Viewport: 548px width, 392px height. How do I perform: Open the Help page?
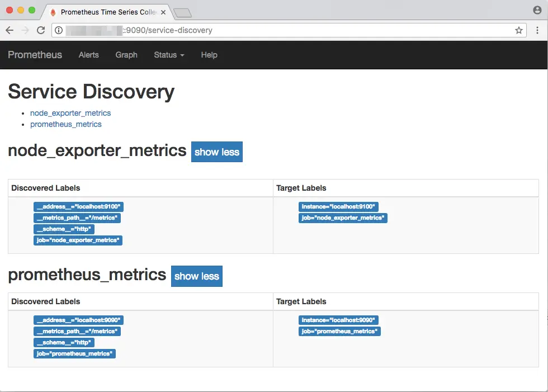coord(209,55)
